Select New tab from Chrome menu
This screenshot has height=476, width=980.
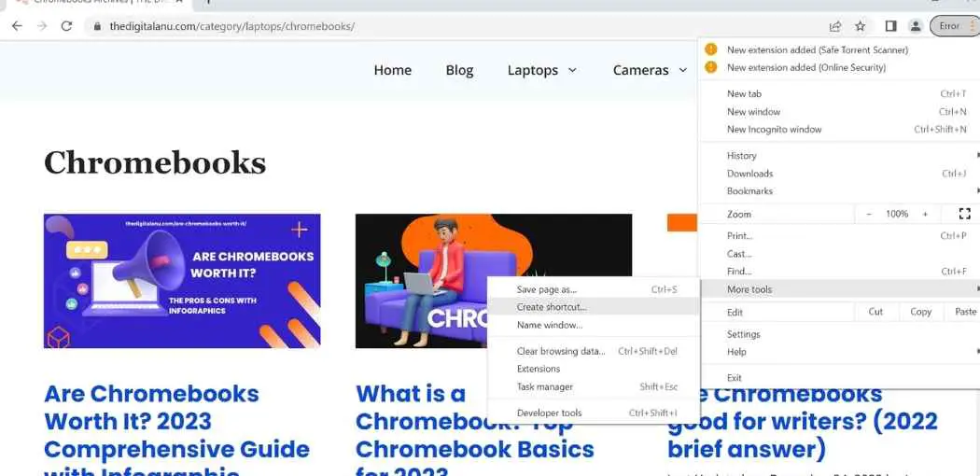839,93
